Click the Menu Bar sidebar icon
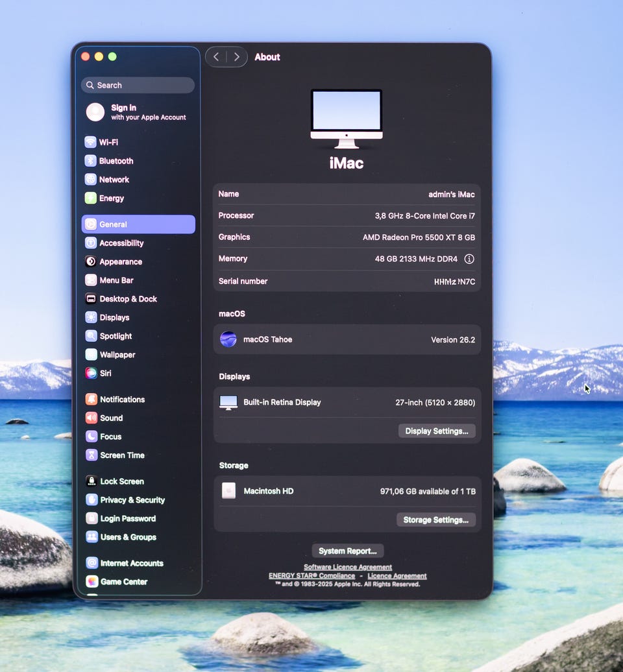623x672 pixels. [x=91, y=280]
